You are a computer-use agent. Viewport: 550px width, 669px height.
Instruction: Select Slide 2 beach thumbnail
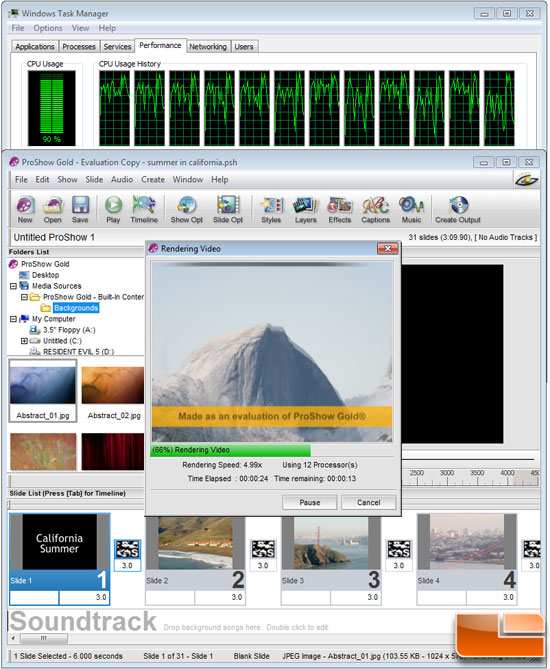point(195,543)
